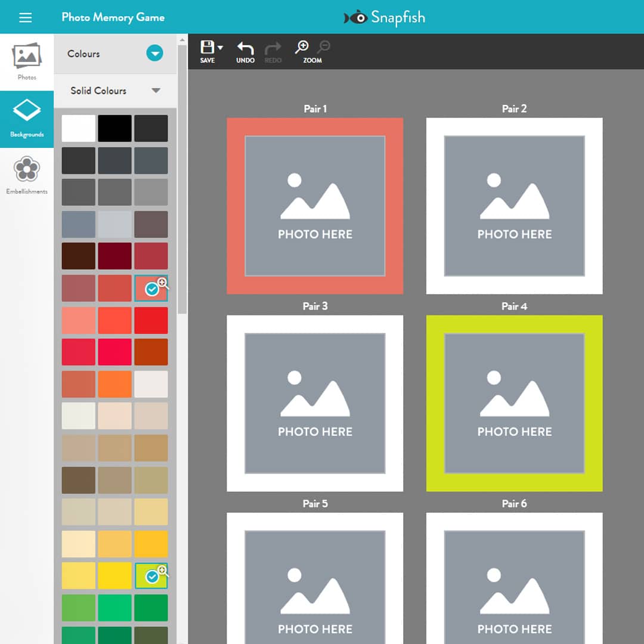
Task: Select the black colour swatch
Action: pos(114,128)
